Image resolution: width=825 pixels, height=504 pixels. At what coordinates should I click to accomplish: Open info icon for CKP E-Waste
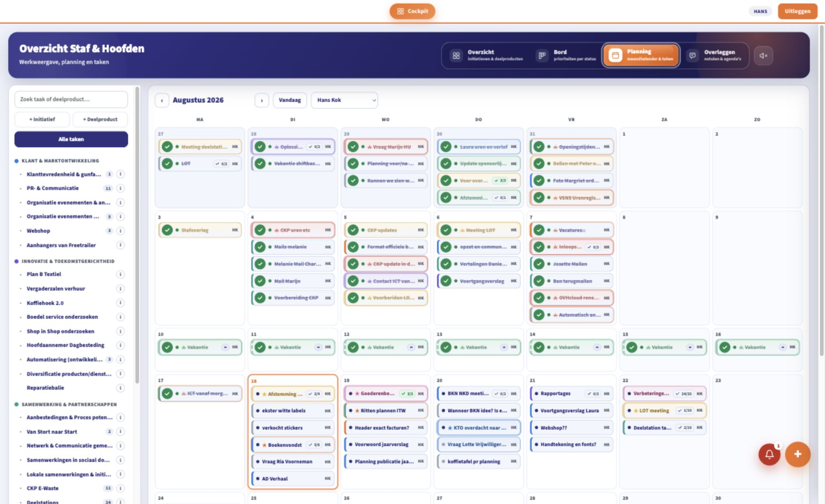coord(121,488)
